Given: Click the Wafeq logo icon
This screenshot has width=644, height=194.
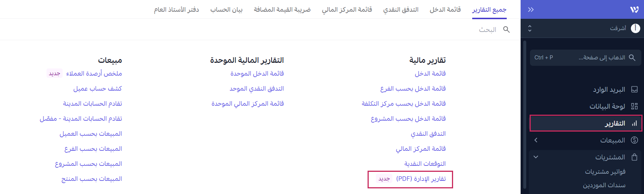Looking at the screenshot, I should 634,9.
